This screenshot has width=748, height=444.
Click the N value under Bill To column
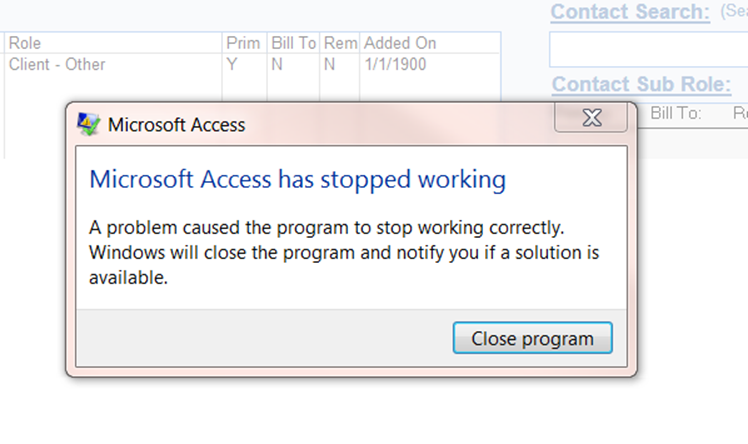(277, 64)
